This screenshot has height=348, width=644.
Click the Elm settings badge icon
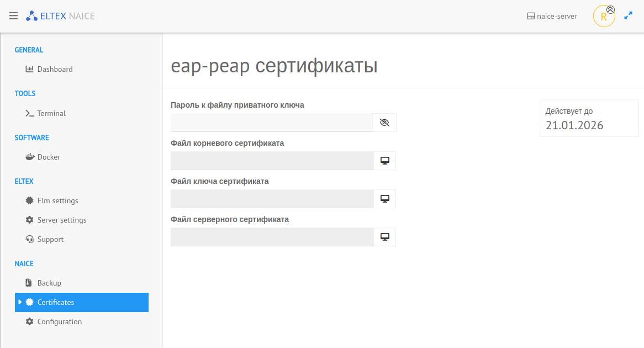click(x=30, y=201)
